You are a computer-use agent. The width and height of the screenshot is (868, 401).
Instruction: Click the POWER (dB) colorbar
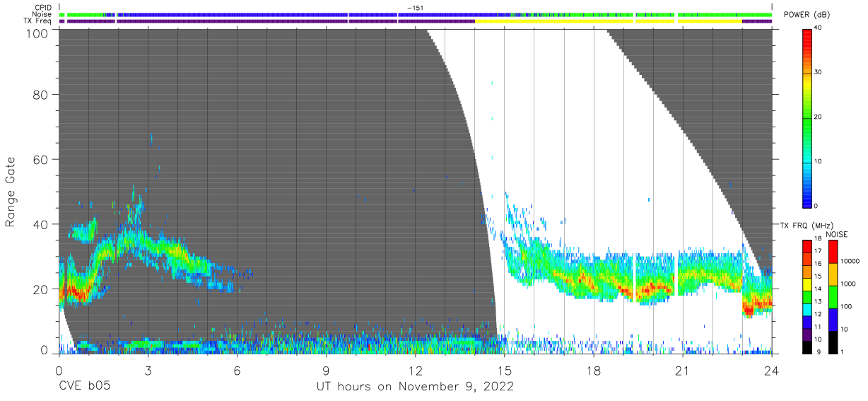(808, 117)
